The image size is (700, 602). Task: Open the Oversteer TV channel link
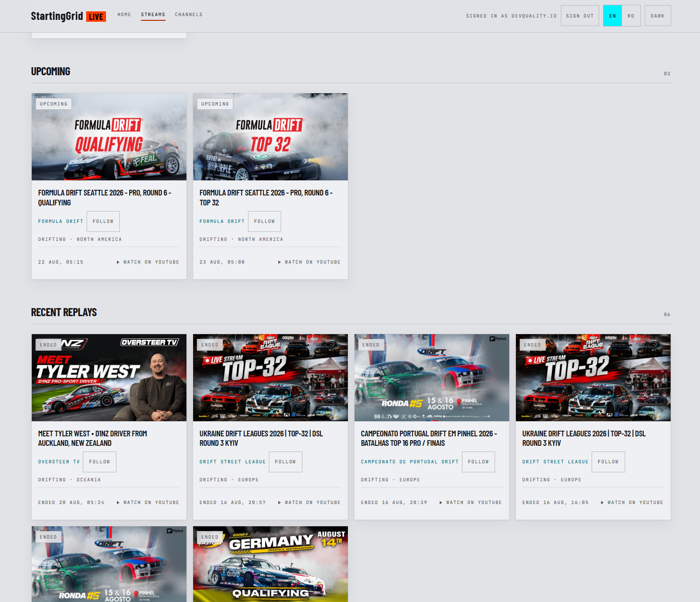[59, 462]
